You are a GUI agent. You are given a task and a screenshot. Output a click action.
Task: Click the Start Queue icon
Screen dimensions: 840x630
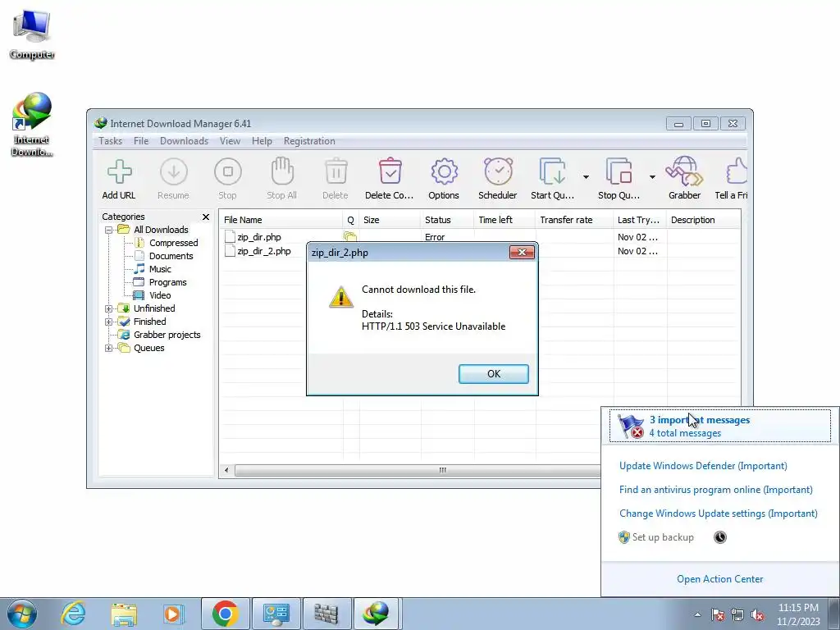[x=552, y=171]
